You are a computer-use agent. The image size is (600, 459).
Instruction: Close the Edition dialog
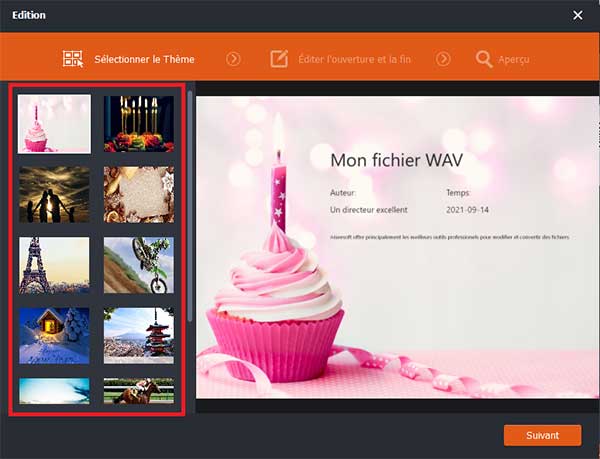[x=577, y=15]
